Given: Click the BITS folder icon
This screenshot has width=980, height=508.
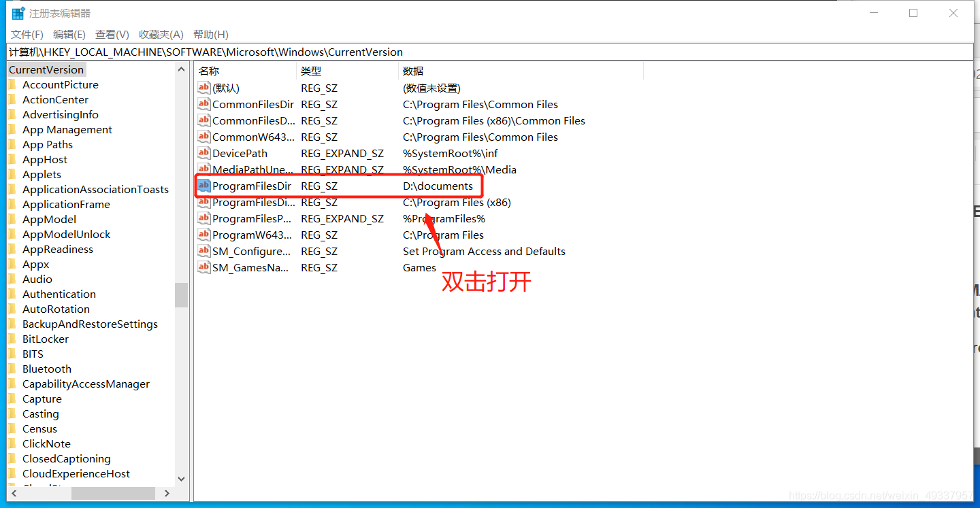Looking at the screenshot, I should 12,354.
